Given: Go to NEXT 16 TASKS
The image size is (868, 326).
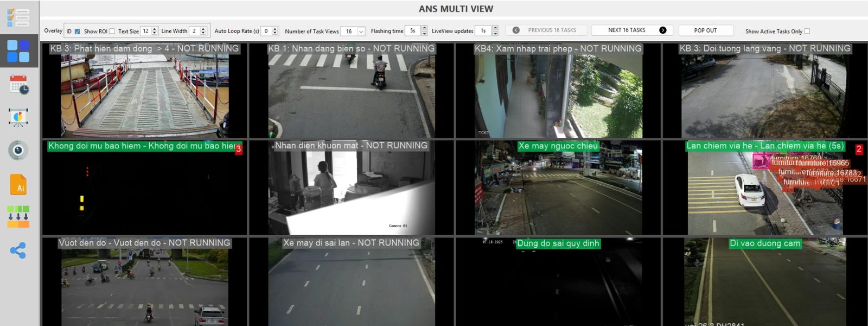Looking at the screenshot, I should (x=632, y=30).
